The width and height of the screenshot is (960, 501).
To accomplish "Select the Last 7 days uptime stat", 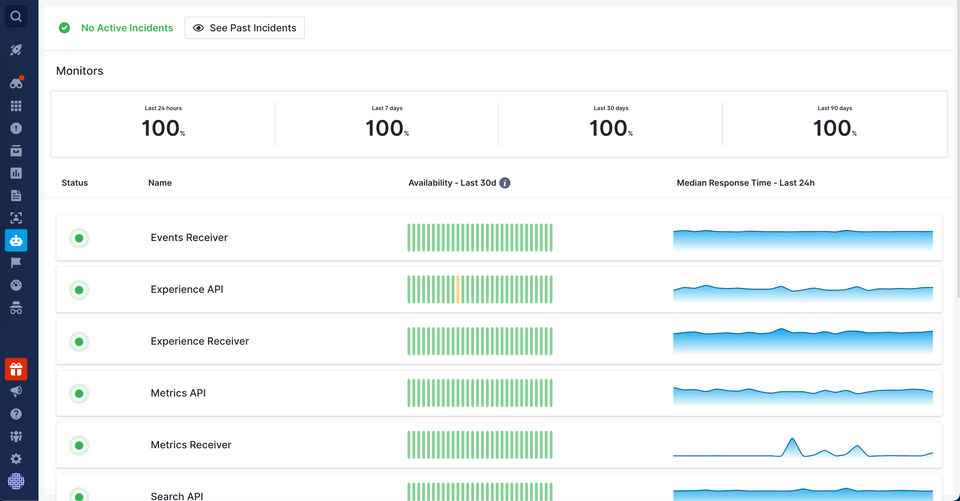I will point(386,124).
